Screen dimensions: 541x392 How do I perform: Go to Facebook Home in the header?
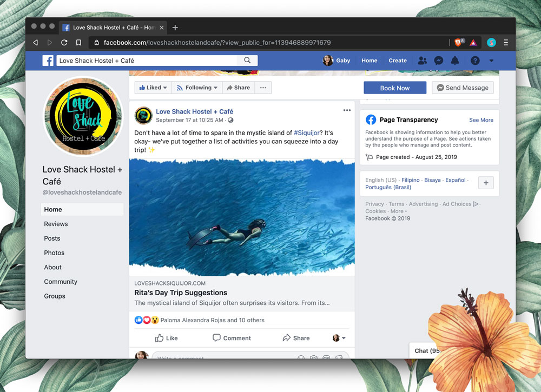(369, 61)
